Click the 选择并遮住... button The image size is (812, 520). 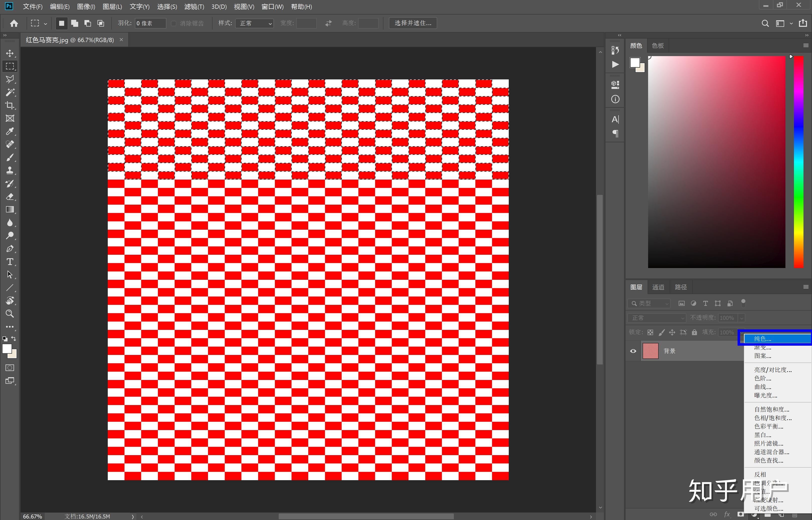pyautogui.click(x=413, y=23)
